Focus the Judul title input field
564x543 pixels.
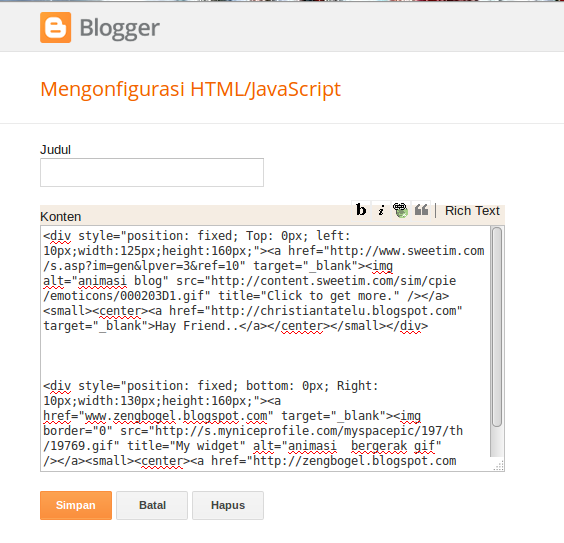click(x=152, y=173)
